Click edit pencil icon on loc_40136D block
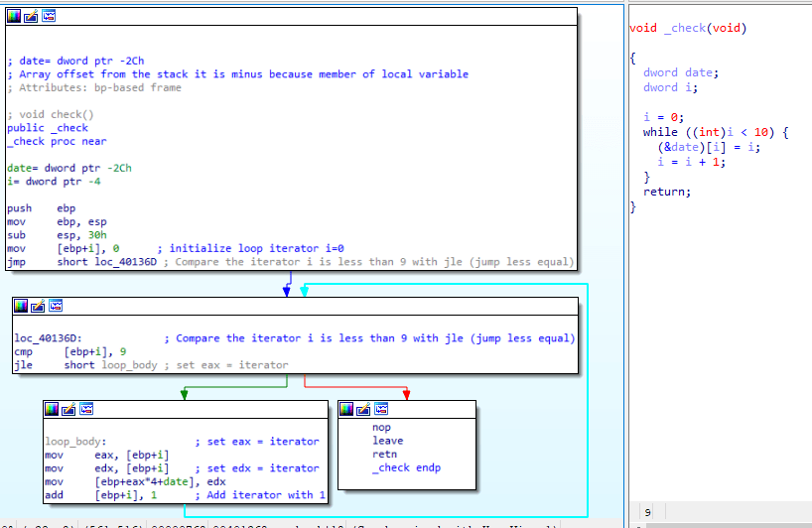This screenshot has height=528, width=812. pyautogui.click(x=37, y=306)
